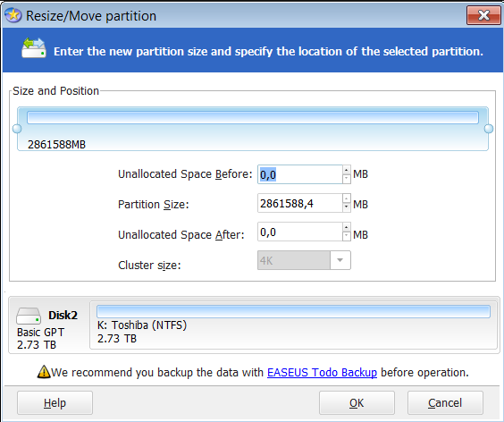Click the yellow warning triangle icon
The image size is (504, 422).
(x=44, y=372)
